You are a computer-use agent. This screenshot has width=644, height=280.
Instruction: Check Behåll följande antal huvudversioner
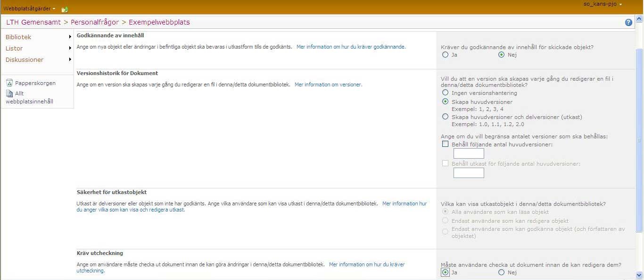point(445,144)
